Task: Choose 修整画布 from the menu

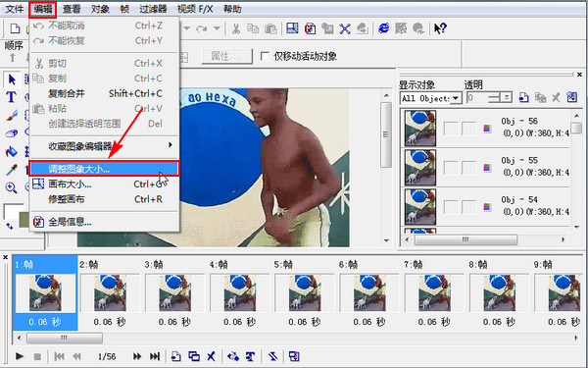Action: click(104, 199)
